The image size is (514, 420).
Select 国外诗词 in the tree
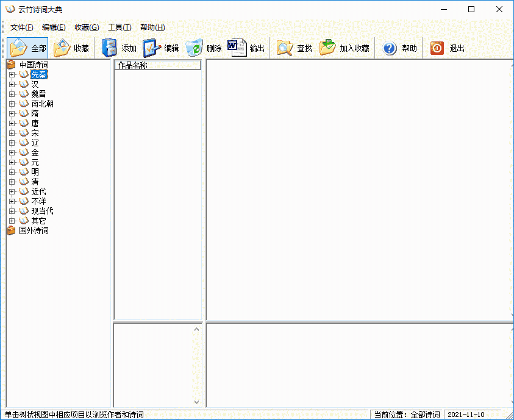click(x=34, y=230)
